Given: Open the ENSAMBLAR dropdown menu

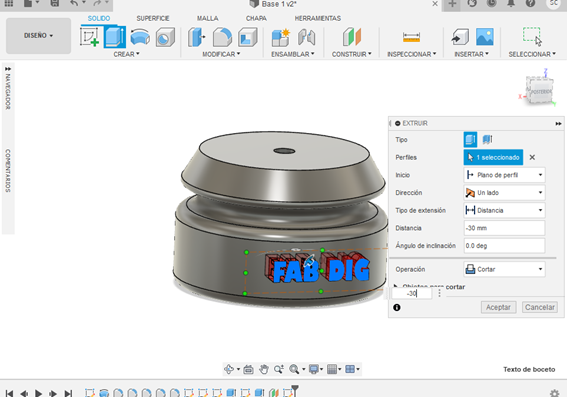Looking at the screenshot, I should point(293,54).
